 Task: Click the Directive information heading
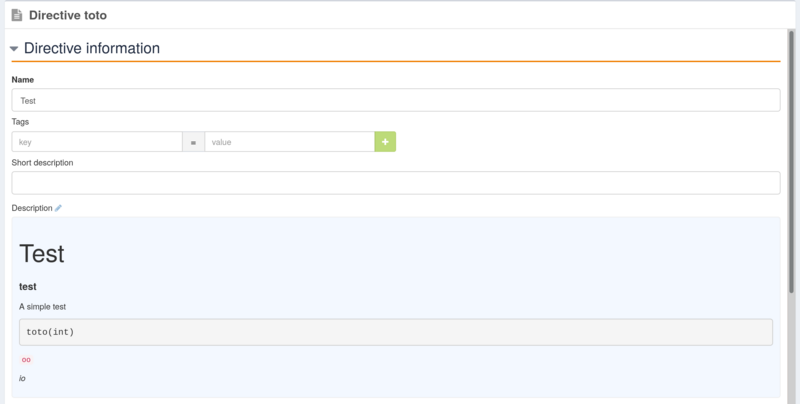point(92,48)
